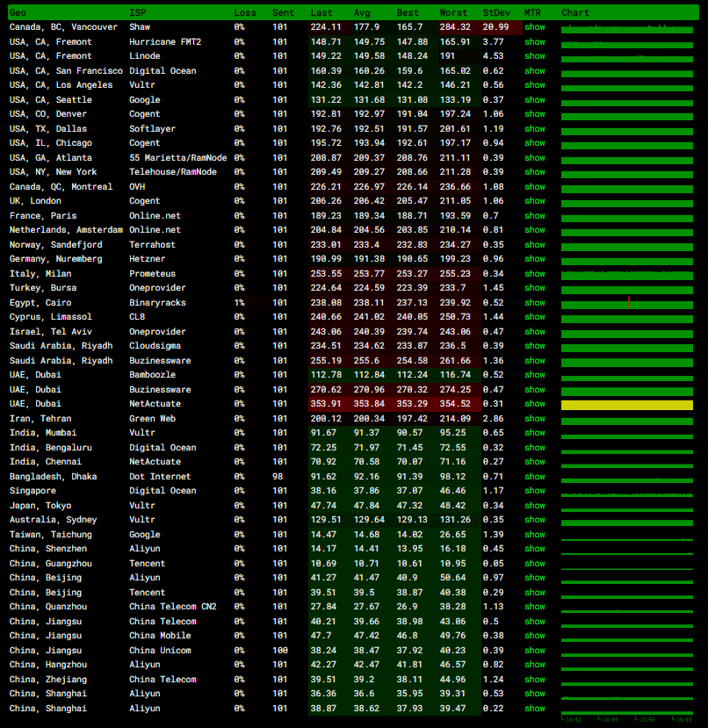Image resolution: width=708 pixels, height=728 pixels.
Task: Select Avg value 10.71 for Guangzhou Tencent
Action: coord(366,564)
